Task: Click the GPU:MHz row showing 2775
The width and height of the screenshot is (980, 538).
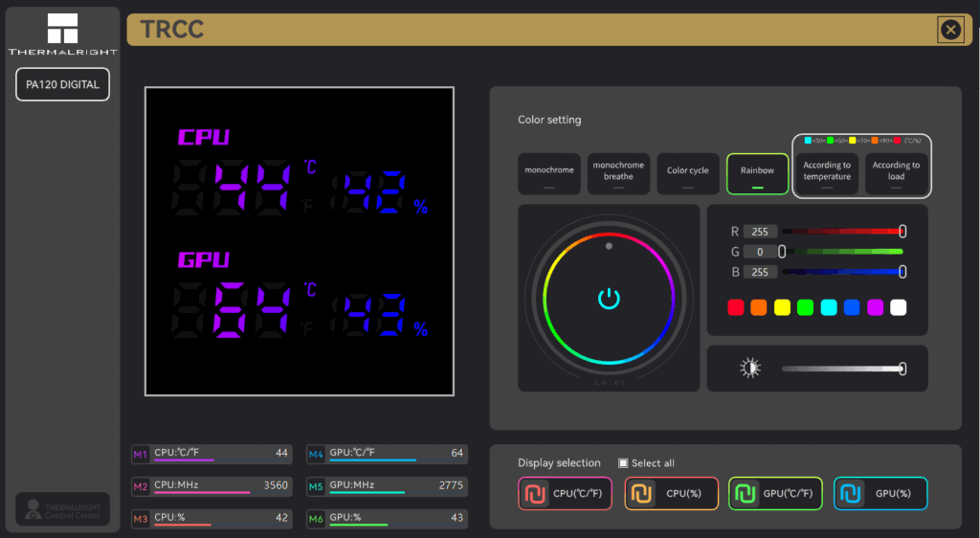Action: (x=387, y=486)
